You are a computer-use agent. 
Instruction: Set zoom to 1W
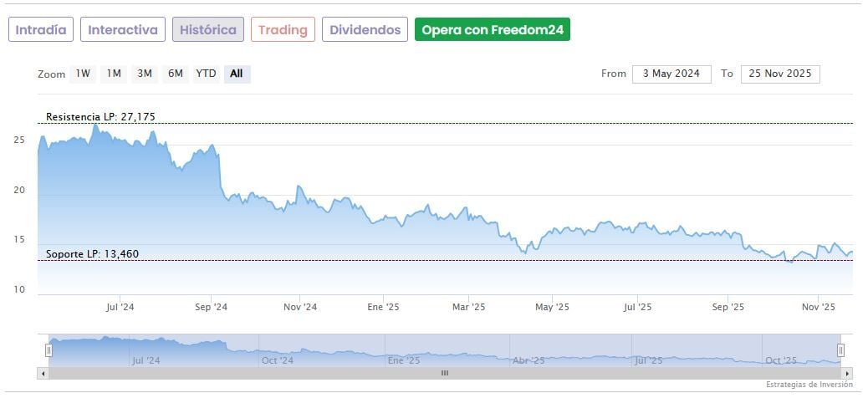click(83, 74)
